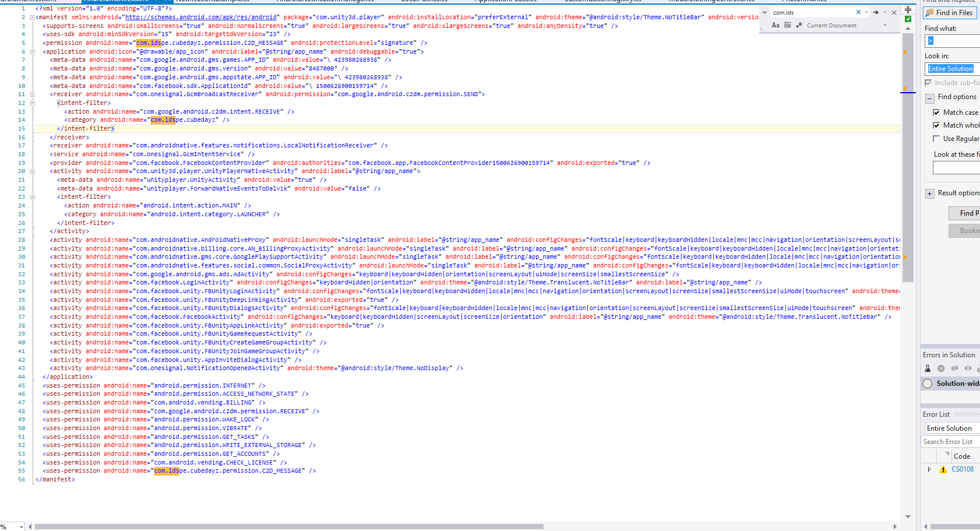Toggle Match whole word in quick find

(x=788, y=25)
